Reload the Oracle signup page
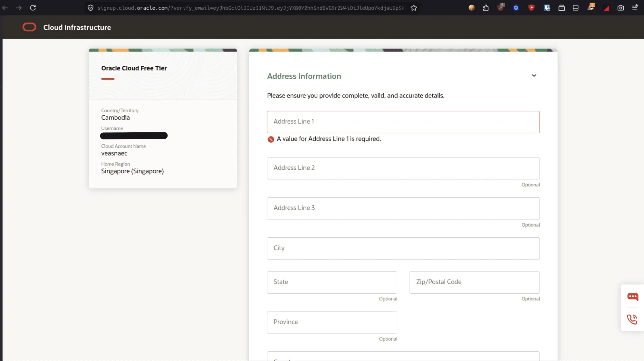Screen dimensions: 644x361 pos(33,8)
